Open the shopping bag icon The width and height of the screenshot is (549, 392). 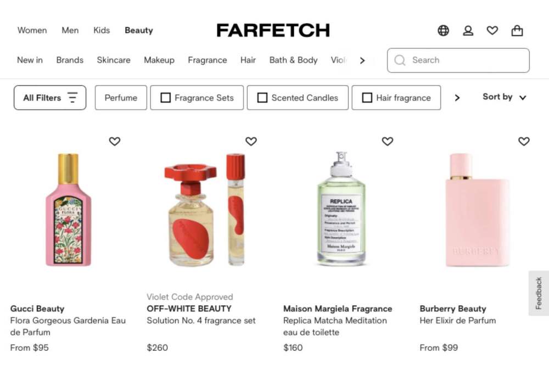click(517, 31)
